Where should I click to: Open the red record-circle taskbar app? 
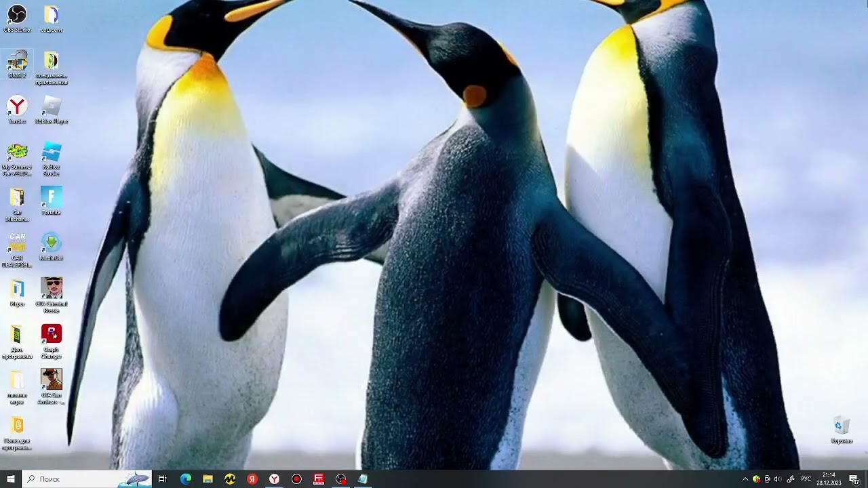point(296,479)
